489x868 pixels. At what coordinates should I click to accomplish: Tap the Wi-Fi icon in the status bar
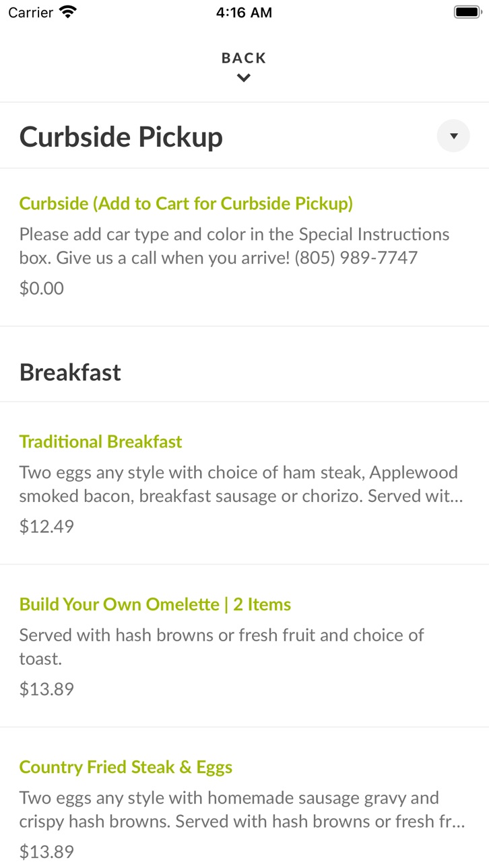pyautogui.click(x=68, y=12)
